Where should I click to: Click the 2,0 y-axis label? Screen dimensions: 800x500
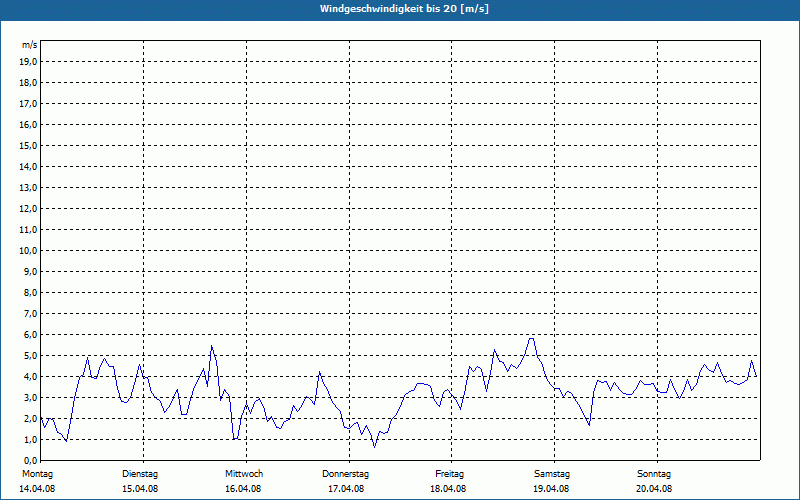pos(30,418)
